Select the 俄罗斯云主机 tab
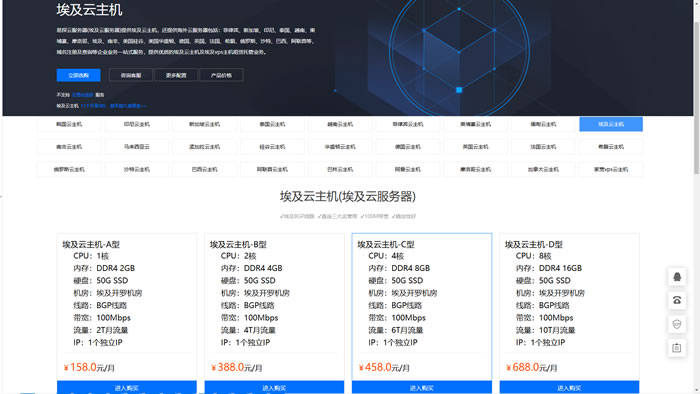 point(69,170)
